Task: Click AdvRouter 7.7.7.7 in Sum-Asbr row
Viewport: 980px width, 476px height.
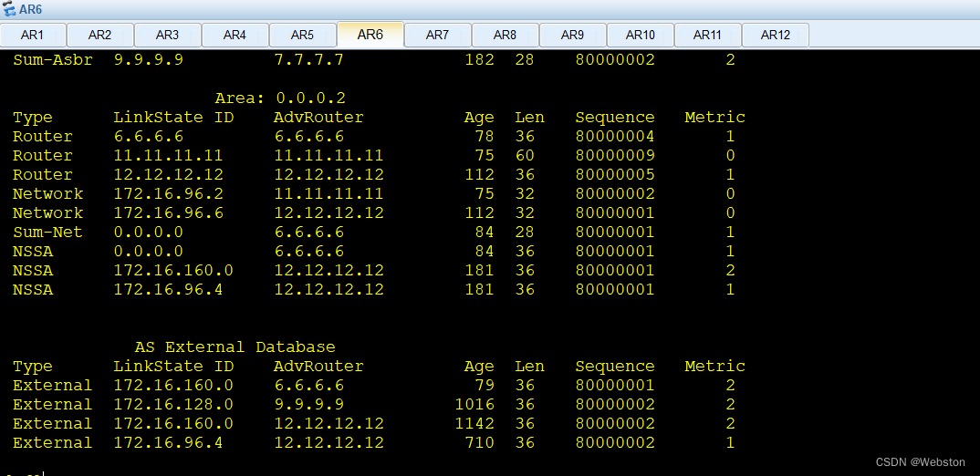Action: coord(308,60)
